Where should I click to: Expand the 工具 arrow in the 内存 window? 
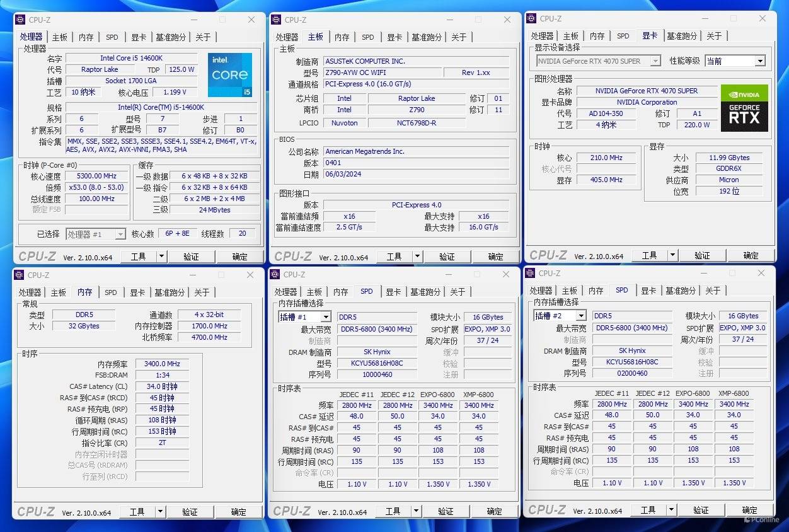point(160,512)
